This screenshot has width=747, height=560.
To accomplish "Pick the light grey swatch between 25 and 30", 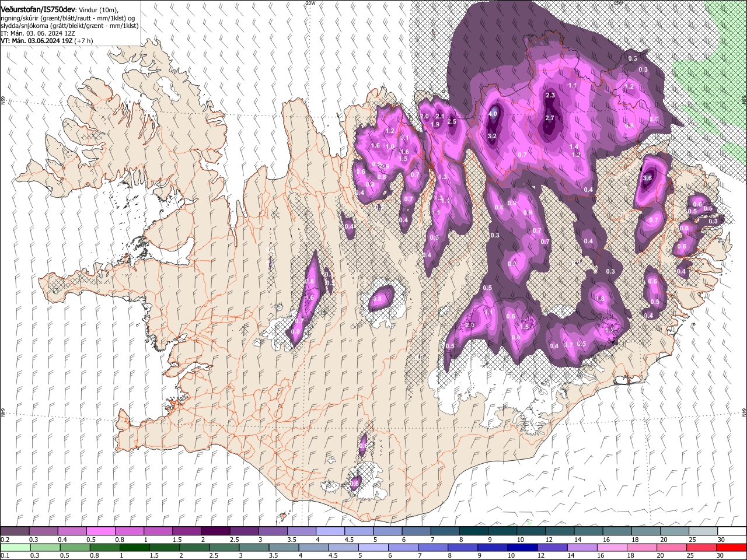I will coord(704,531).
